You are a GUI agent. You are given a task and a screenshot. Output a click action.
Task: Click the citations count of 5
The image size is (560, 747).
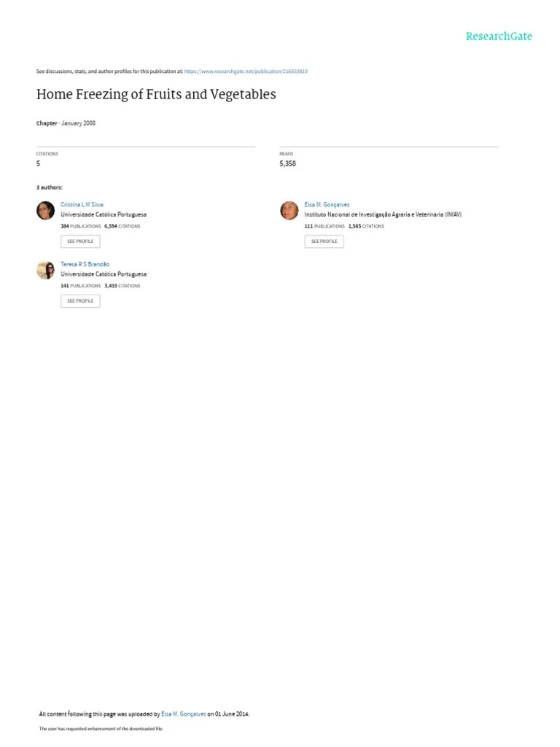38,163
